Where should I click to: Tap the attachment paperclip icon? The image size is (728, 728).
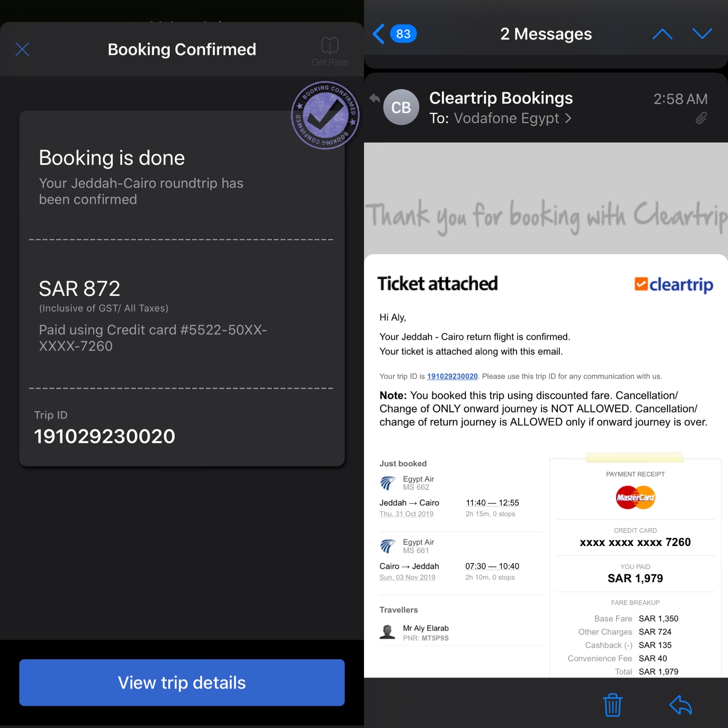pyautogui.click(x=701, y=118)
